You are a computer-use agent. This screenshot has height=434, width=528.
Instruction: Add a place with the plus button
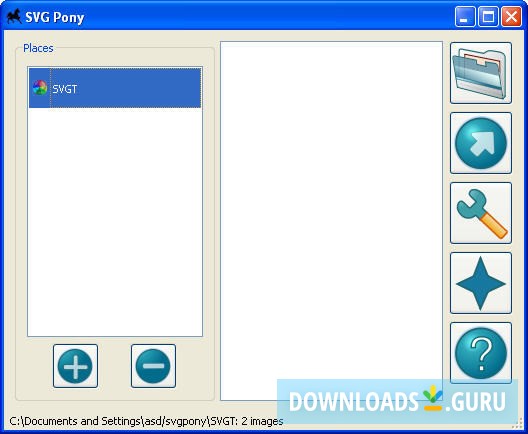click(75, 366)
